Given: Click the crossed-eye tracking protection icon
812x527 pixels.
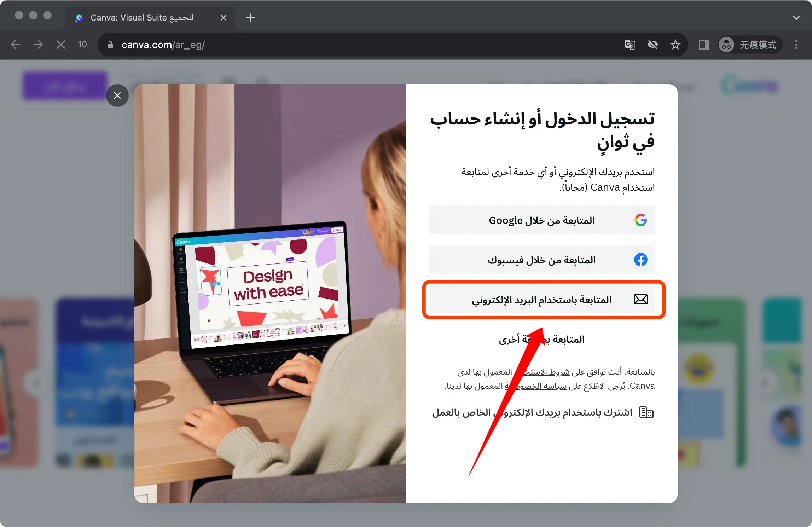Looking at the screenshot, I should click(x=653, y=45).
